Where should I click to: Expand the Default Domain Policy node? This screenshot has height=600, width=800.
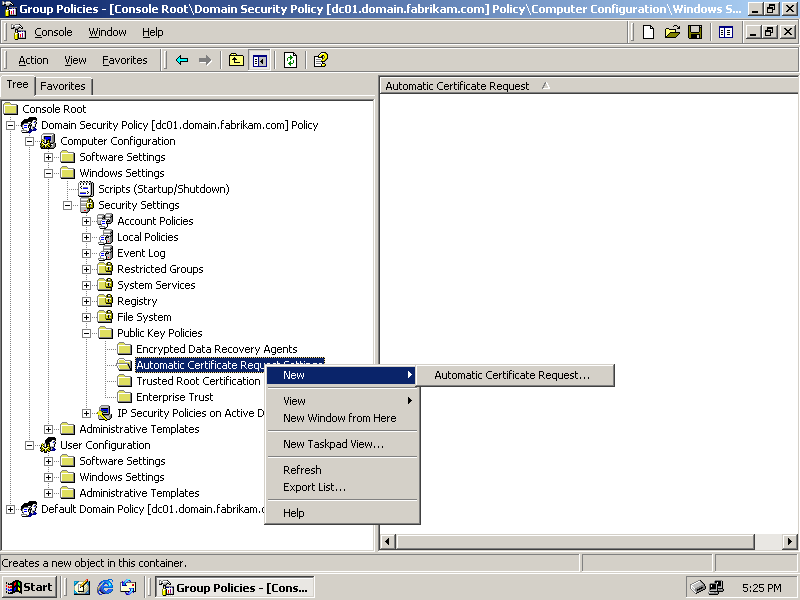tap(11, 509)
